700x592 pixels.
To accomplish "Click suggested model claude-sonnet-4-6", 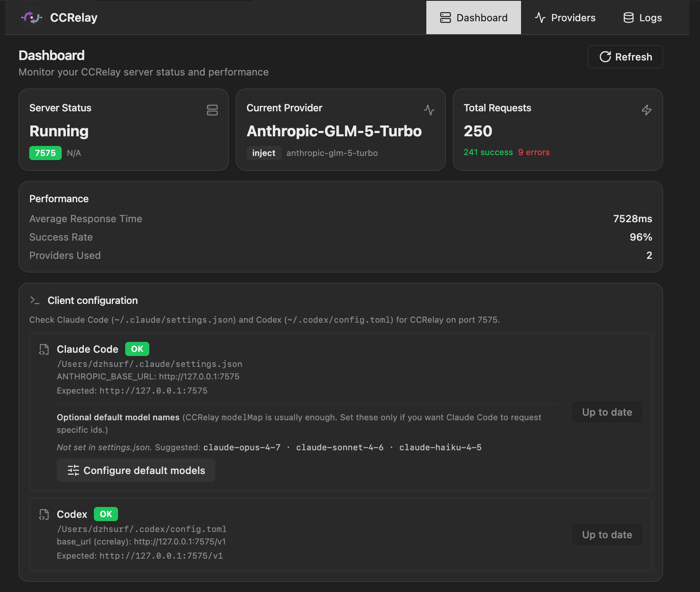I will (x=340, y=447).
